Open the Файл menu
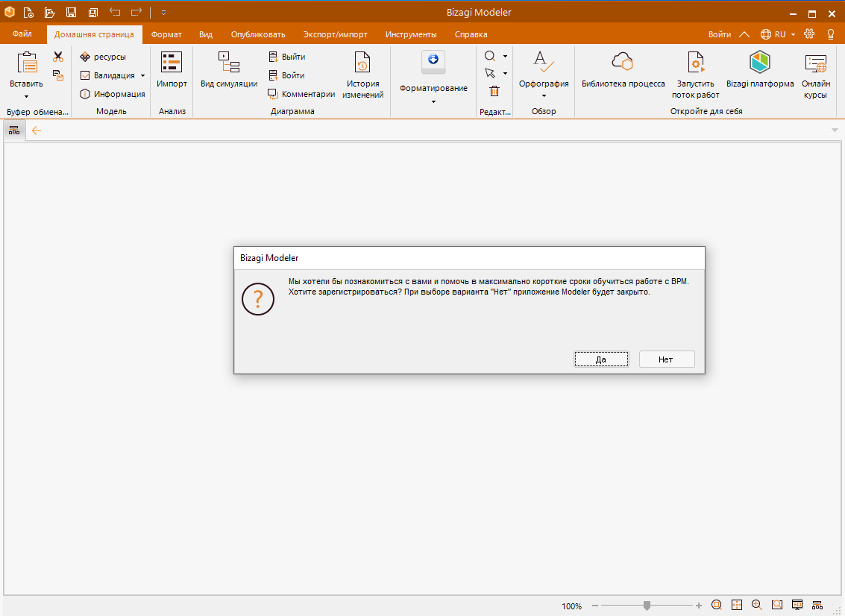845x616 pixels. 22,34
